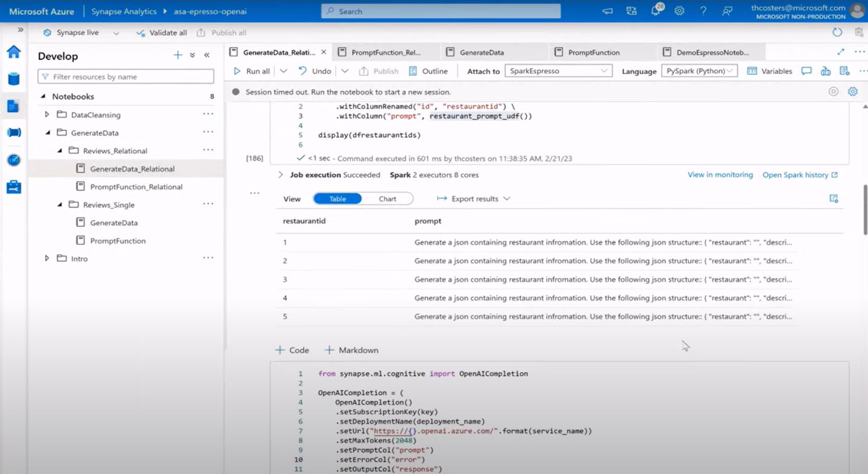Maximize editor with expand arrows icon
Screen dimensions: 868x474
(840, 51)
